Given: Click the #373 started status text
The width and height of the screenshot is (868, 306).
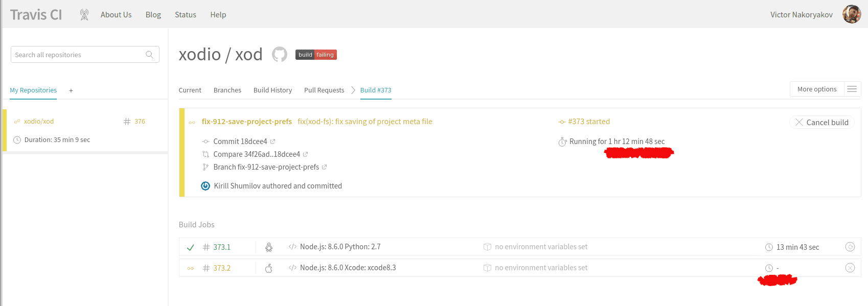Looking at the screenshot, I should 589,122.
